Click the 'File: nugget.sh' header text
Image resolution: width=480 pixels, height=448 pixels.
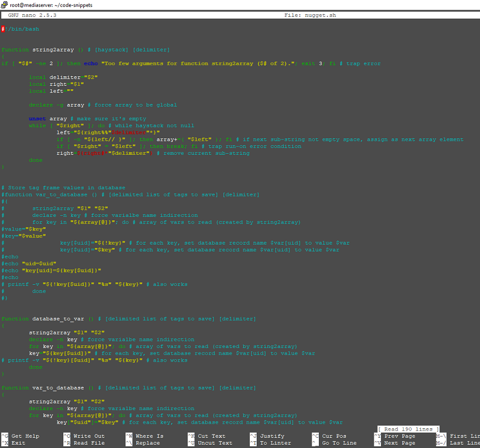(x=310, y=15)
